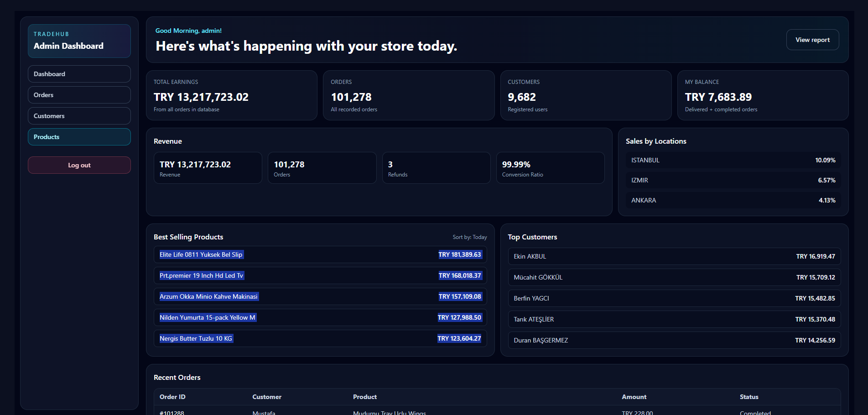Click amount TRY 127,988.50
The image size is (868, 415).
(459, 317)
